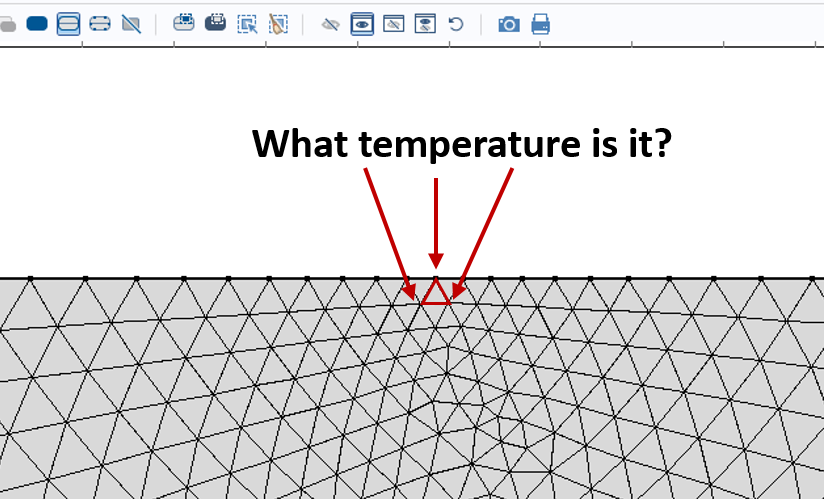Click the rounded shape icon with dashed middle line
Image resolution: width=824 pixels, height=499 pixels.
pyautogui.click(x=99, y=24)
